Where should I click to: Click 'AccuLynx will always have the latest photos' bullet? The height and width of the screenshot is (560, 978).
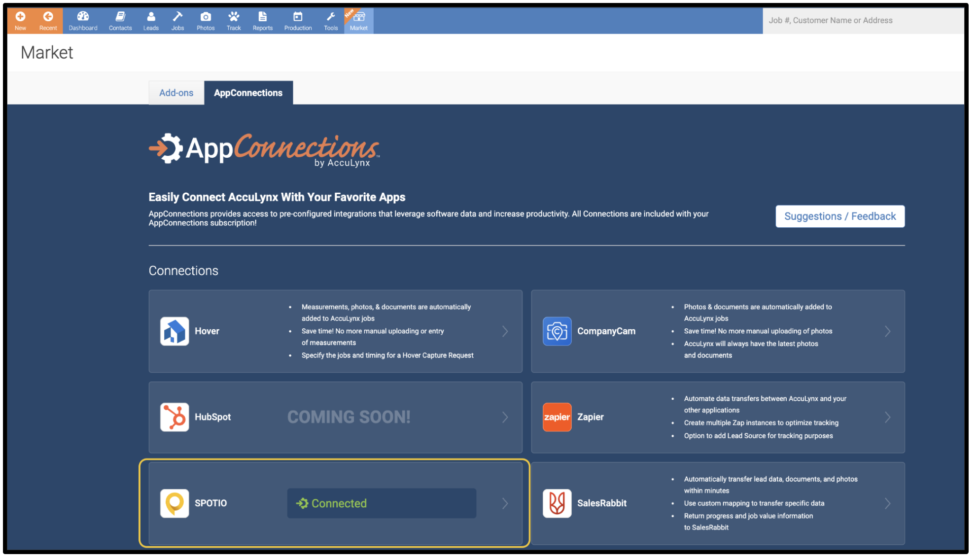(x=752, y=350)
